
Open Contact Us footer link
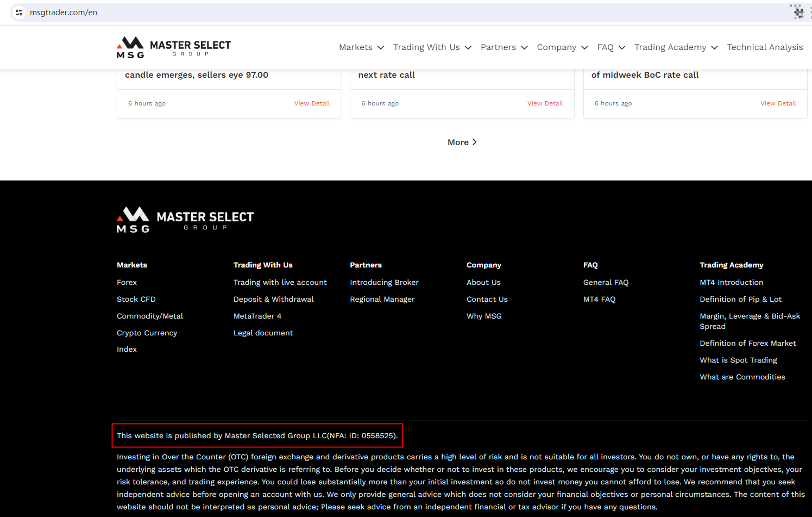[487, 300]
